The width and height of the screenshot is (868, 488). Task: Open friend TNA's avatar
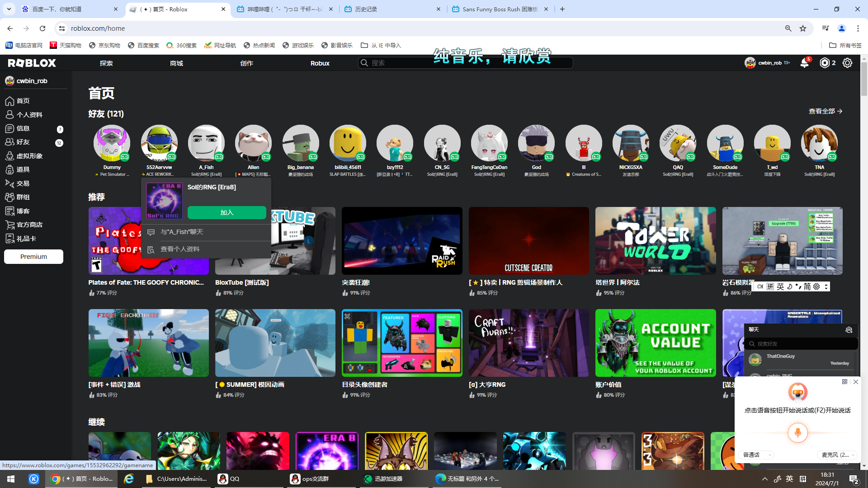pos(819,143)
